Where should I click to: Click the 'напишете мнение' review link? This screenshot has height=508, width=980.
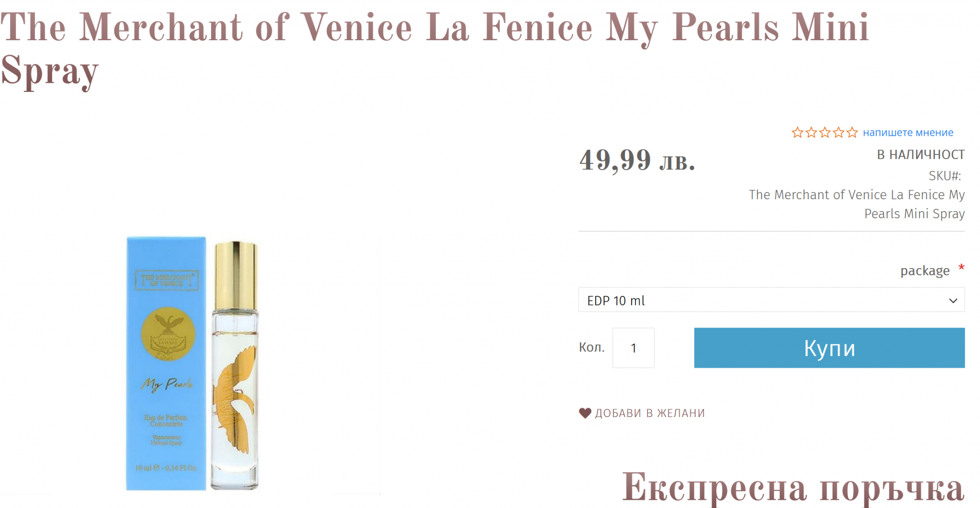tap(908, 133)
